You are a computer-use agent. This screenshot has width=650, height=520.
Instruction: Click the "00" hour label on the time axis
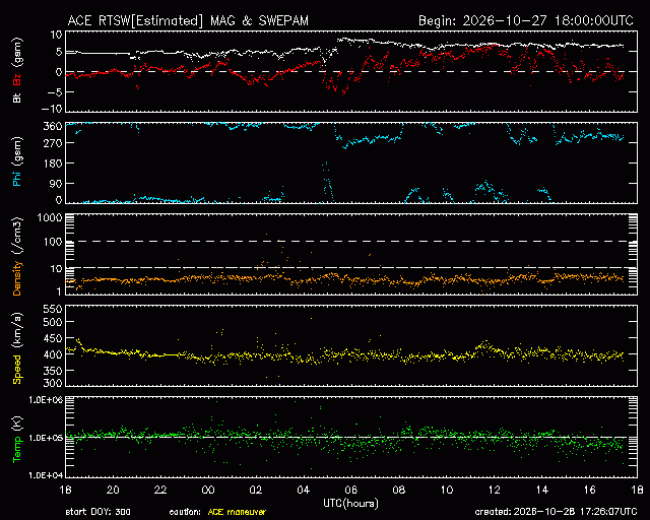(x=208, y=490)
